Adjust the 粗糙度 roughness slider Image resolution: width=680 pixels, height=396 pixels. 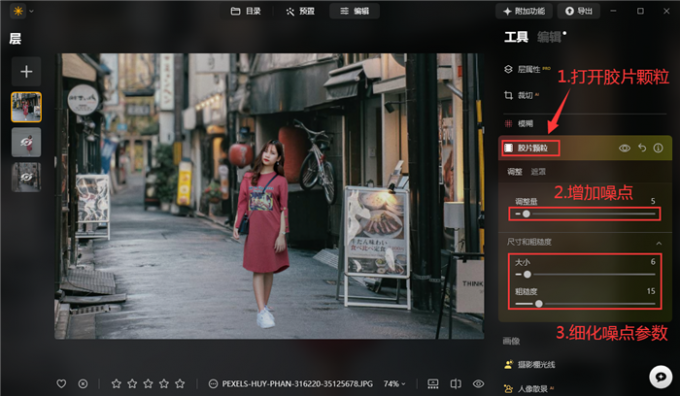(x=585, y=304)
